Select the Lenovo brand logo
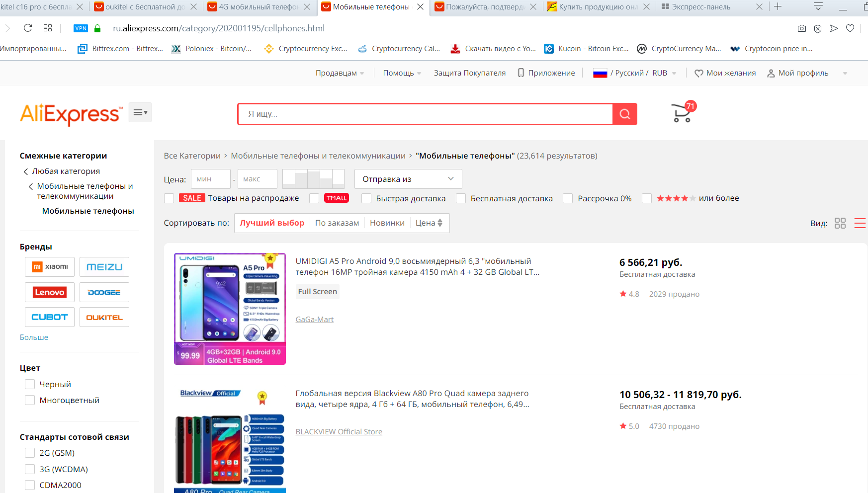868x493 pixels. [50, 292]
